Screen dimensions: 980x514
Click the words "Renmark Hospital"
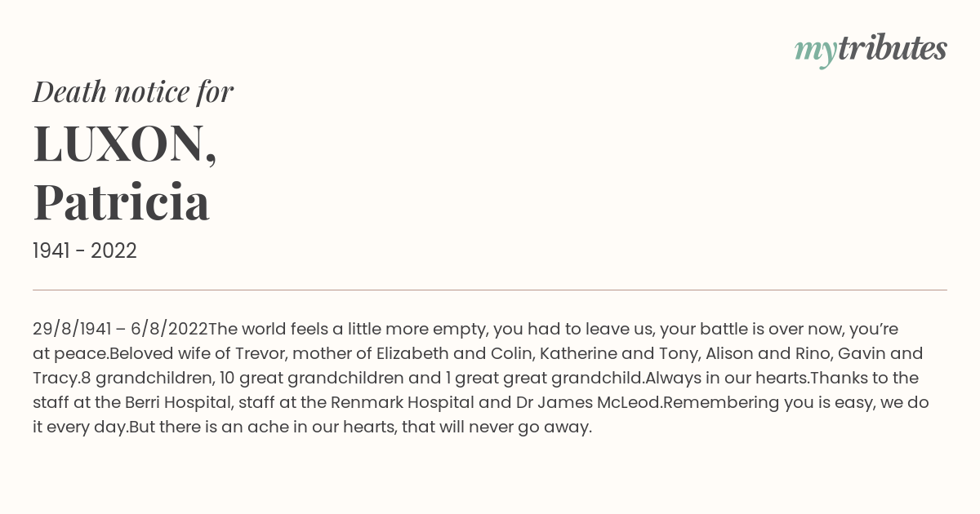coord(404,402)
